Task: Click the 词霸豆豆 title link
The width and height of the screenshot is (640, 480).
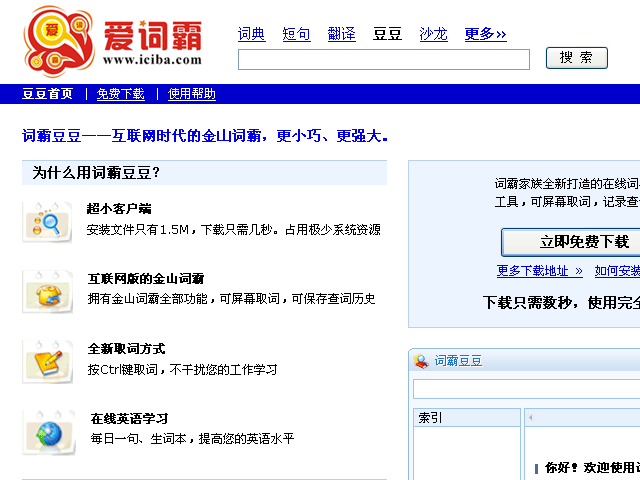Action: pos(458,361)
